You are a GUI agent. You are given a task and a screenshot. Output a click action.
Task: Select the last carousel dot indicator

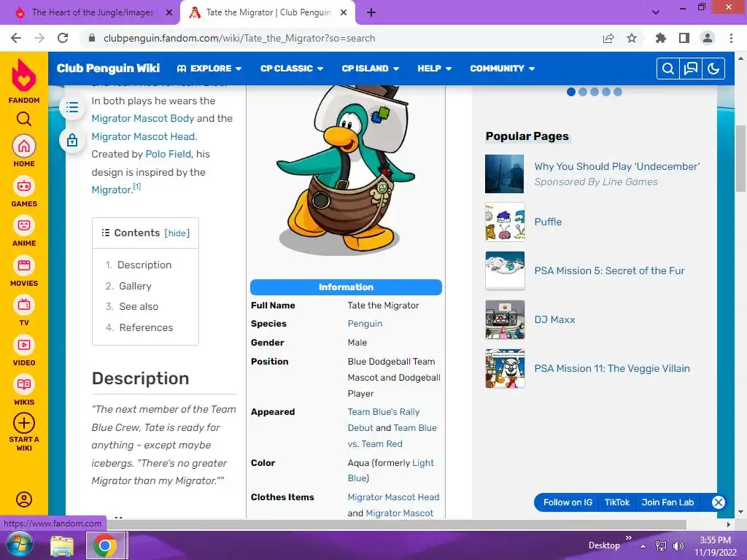tap(618, 92)
